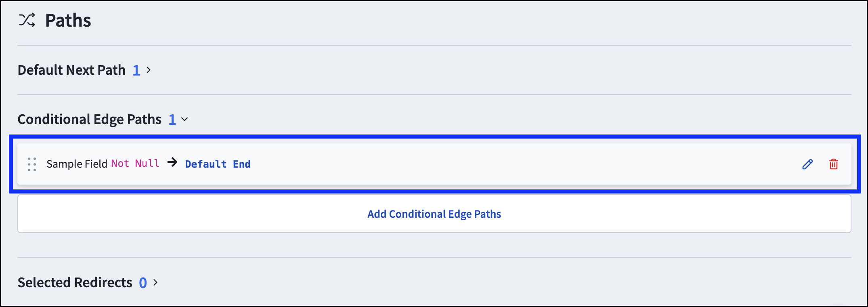Select the Sample Field Not Null path row

pyautogui.click(x=434, y=164)
